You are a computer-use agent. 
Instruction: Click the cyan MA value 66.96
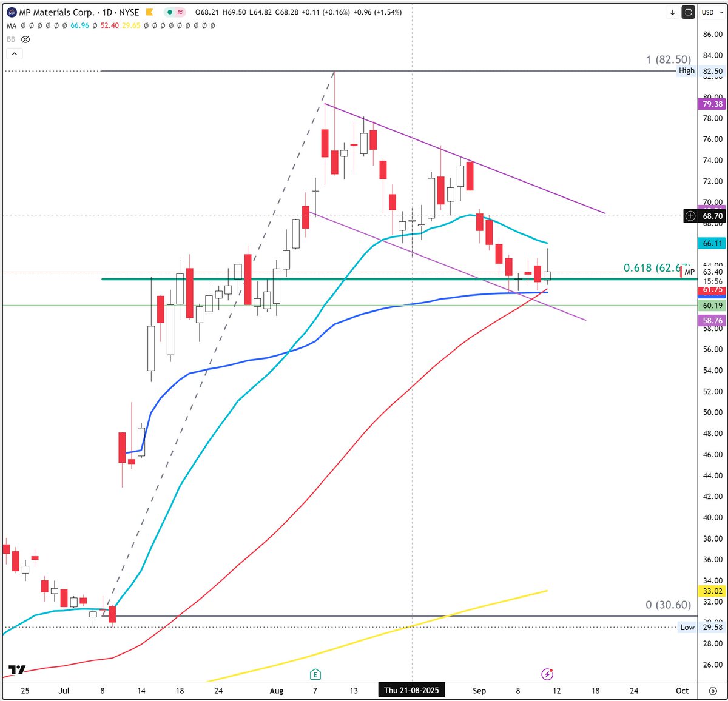[x=79, y=25]
